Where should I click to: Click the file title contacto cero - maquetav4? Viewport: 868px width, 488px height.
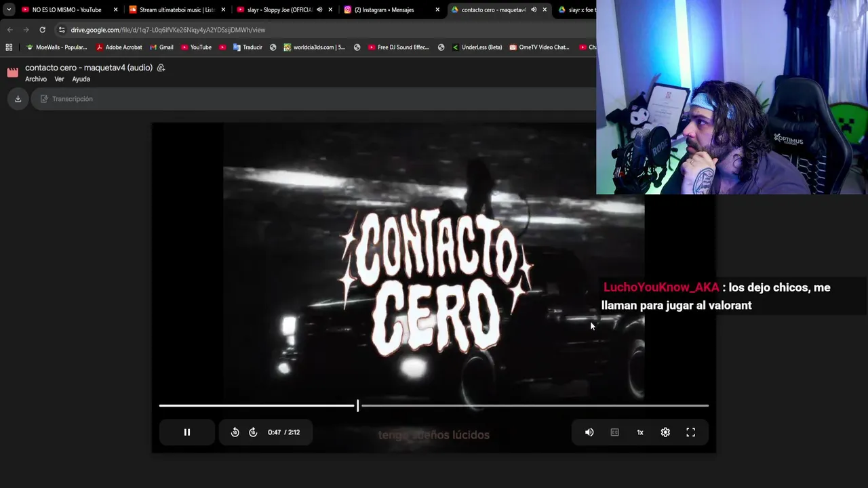pos(89,68)
